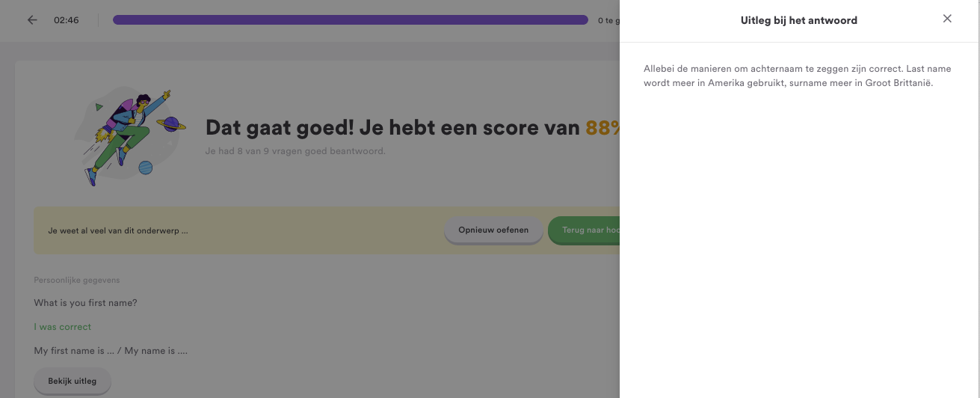Click 'Je had 8 van 9 vragen' subtitle
Image resolution: width=980 pixels, height=398 pixels.
coord(295,151)
